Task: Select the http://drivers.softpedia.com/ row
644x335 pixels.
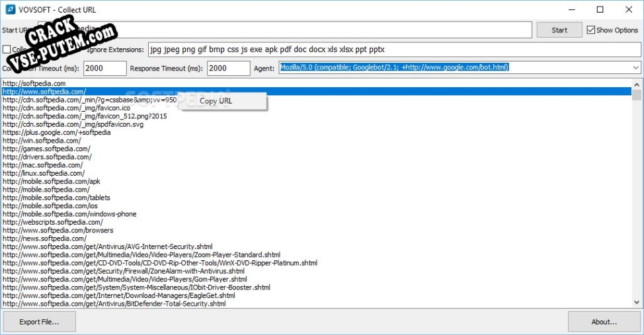Action: point(316,157)
